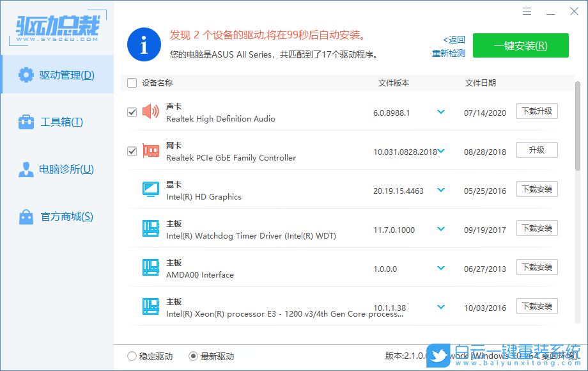Click the blue info circle icon
The image size is (588, 371).
144,45
